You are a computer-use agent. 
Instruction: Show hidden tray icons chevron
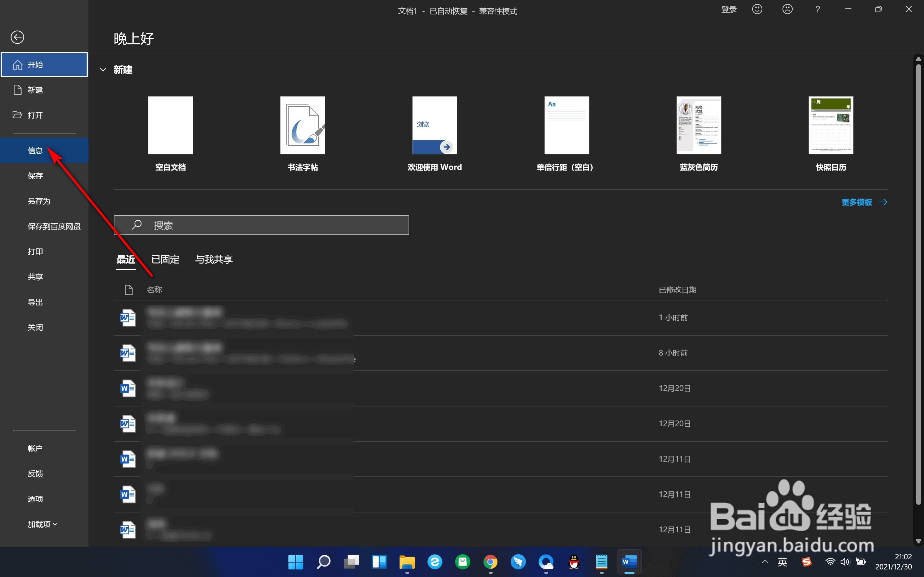764,562
